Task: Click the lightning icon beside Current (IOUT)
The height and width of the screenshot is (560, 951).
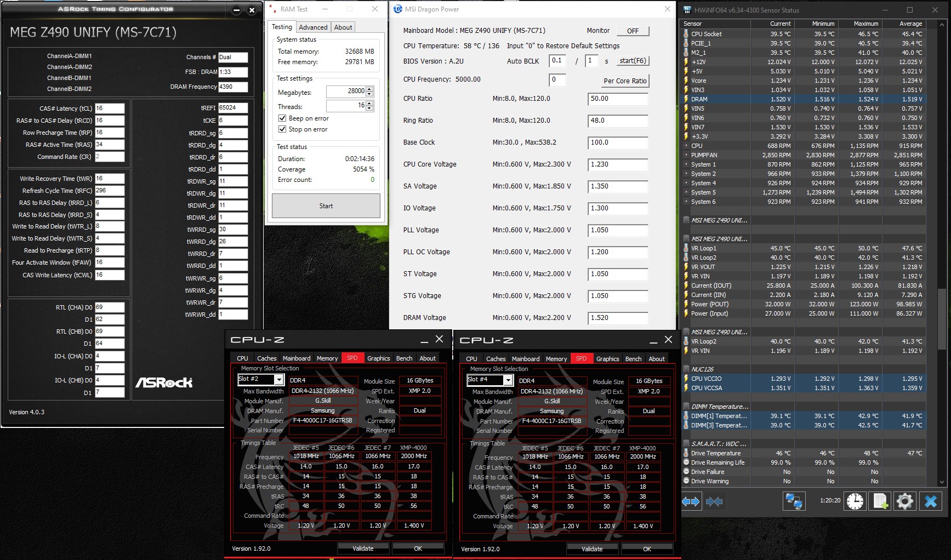Action: [x=686, y=285]
